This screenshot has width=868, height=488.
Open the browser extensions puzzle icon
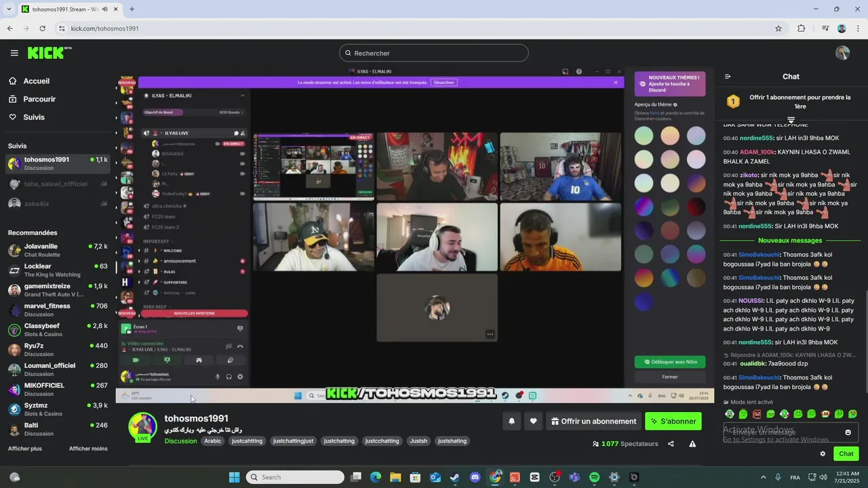[x=802, y=28]
